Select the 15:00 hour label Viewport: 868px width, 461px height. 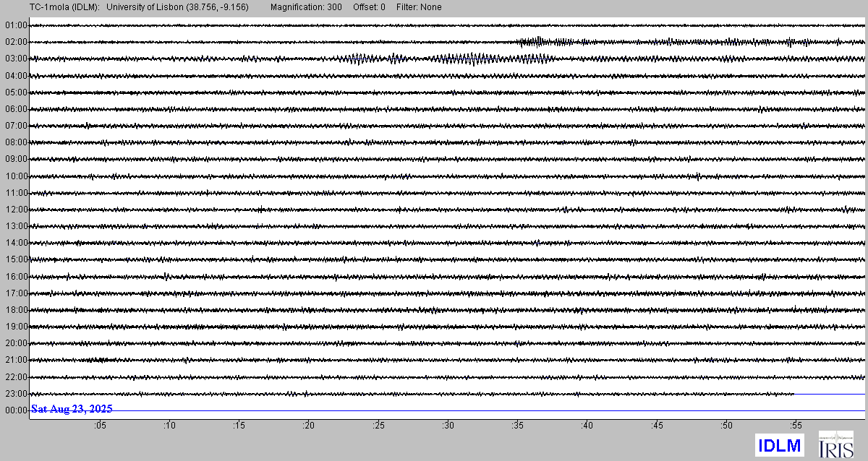point(15,259)
